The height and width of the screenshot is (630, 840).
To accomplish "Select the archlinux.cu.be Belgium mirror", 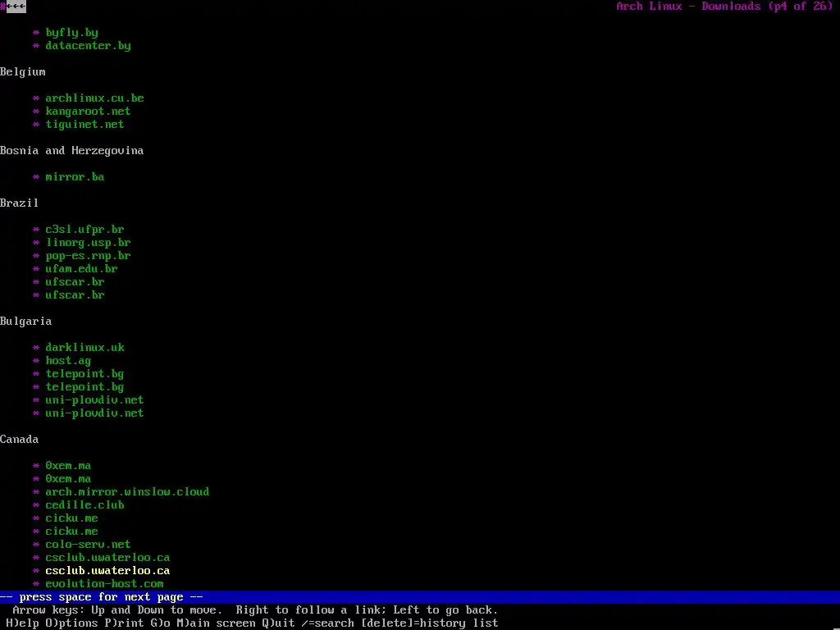I will [94, 98].
